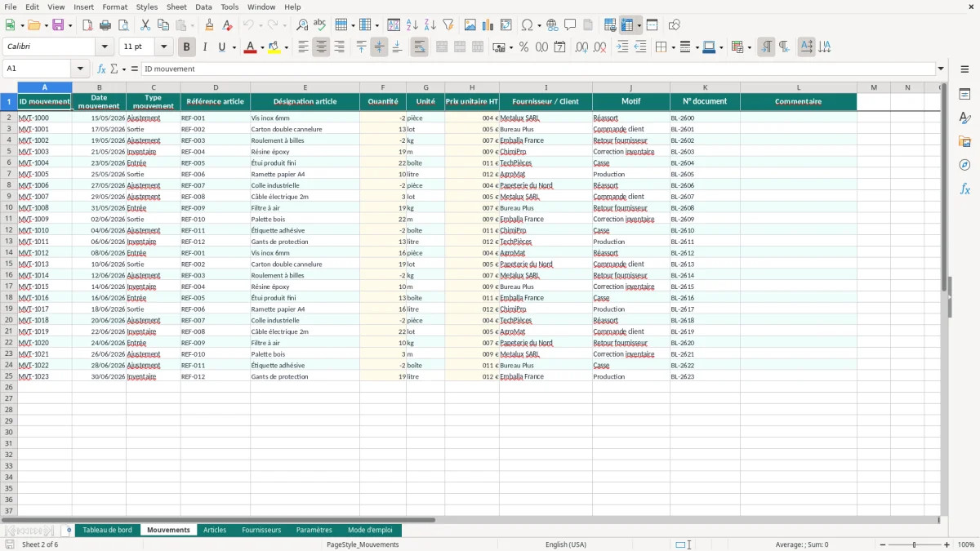Viewport: 980px width, 551px height.
Task: Click Show Draw Functions icon
Action: [674, 25]
